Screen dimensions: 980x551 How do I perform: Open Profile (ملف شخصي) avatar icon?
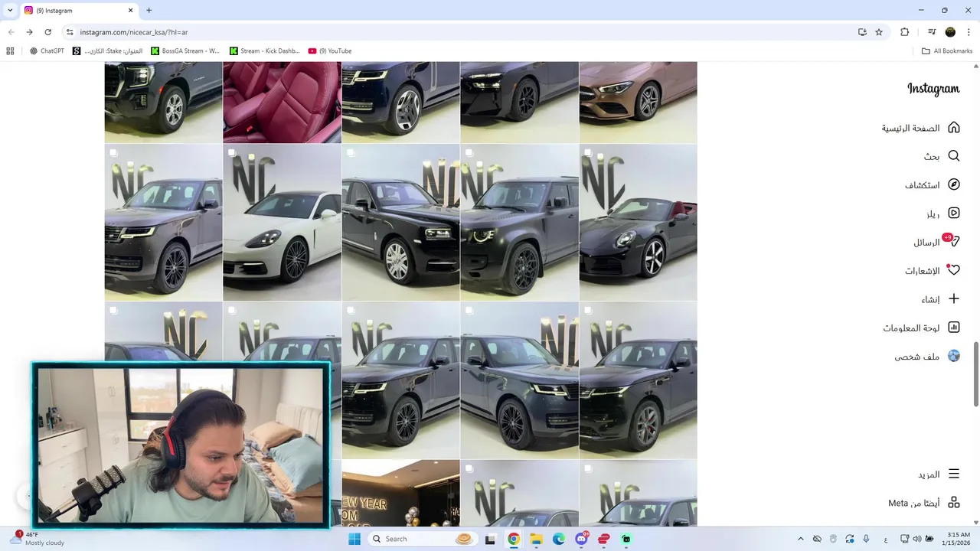pyautogui.click(x=953, y=356)
